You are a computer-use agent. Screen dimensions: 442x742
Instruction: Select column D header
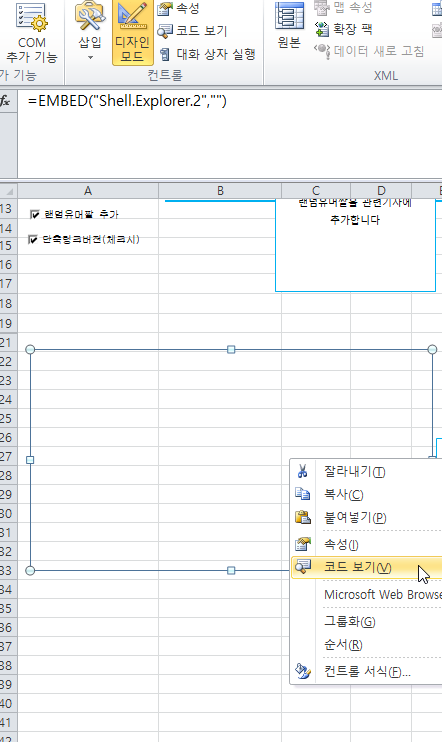pyautogui.click(x=381, y=191)
